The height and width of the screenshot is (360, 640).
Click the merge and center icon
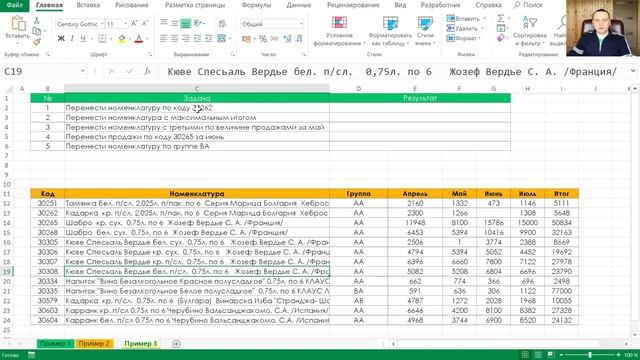(x=222, y=38)
